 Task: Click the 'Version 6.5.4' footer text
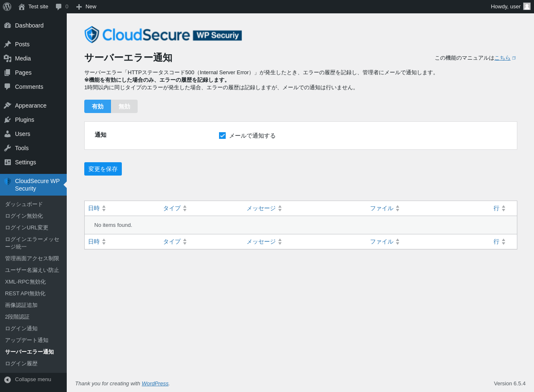click(510, 383)
